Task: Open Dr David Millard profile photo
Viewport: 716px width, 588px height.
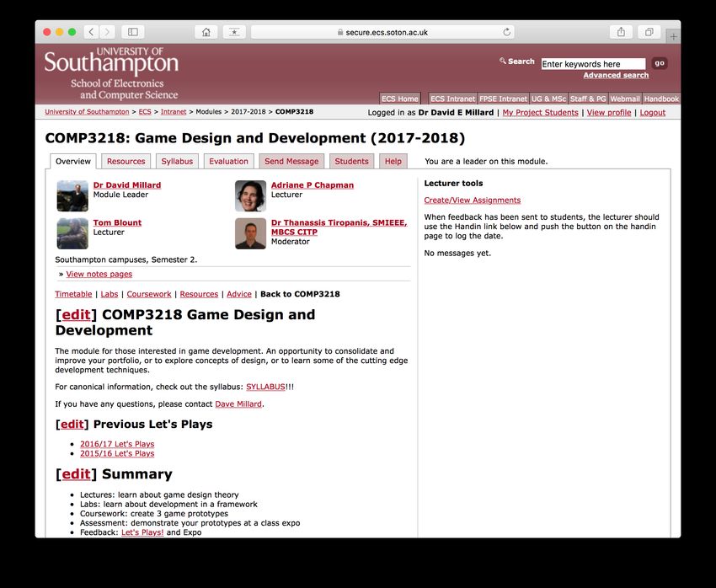Action: pyautogui.click(x=72, y=195)
